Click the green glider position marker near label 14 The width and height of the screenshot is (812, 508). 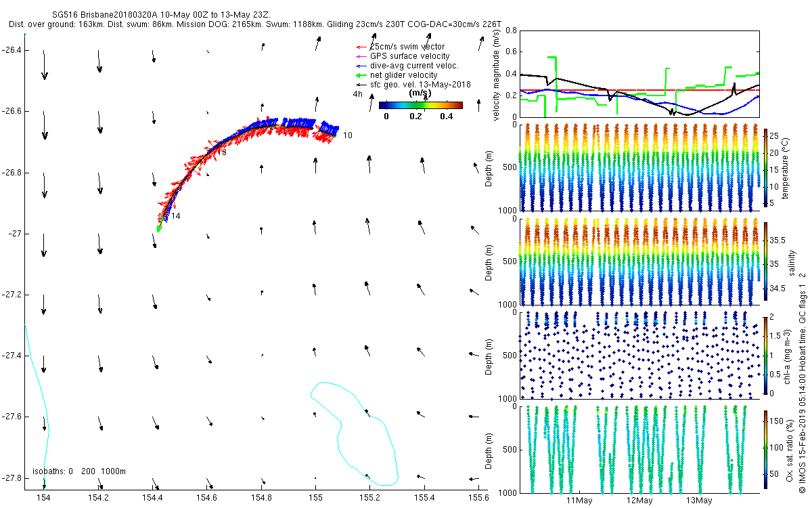[x=159, y=228]
